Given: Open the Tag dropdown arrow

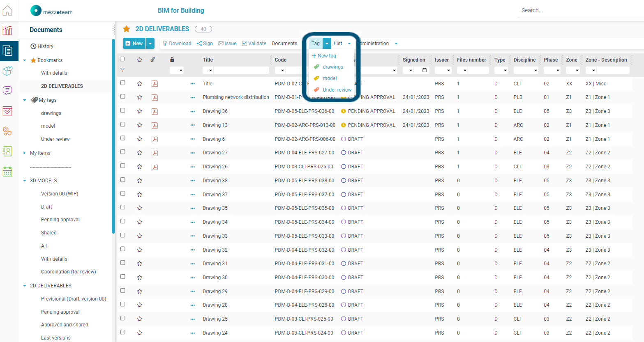Looking at the screenshot, I should point(327,43).
